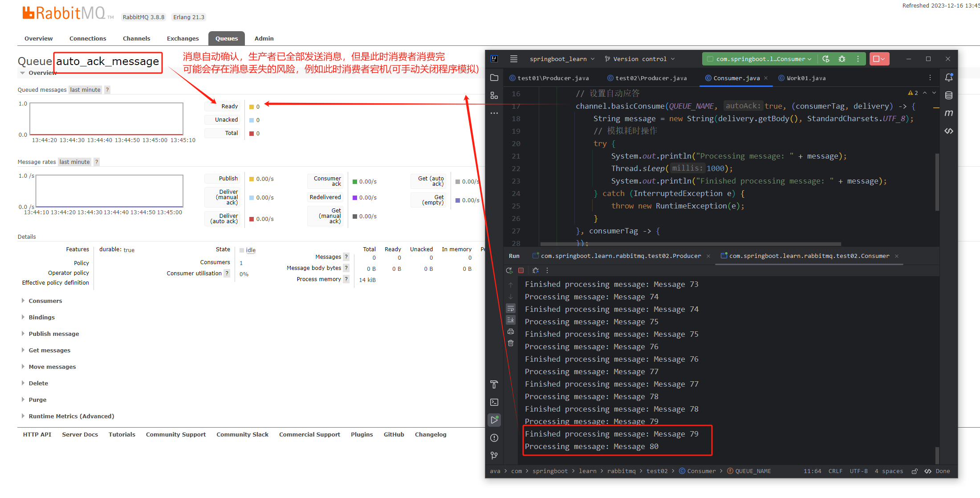
Task: Print the console output
Action: pyautogui.click(x=511, y=331)
